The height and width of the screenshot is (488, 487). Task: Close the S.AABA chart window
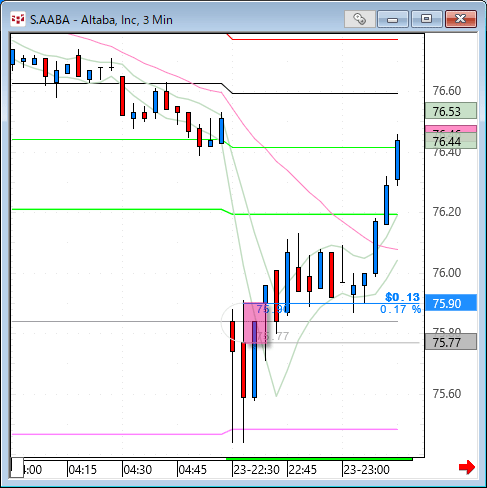[461, 19]
